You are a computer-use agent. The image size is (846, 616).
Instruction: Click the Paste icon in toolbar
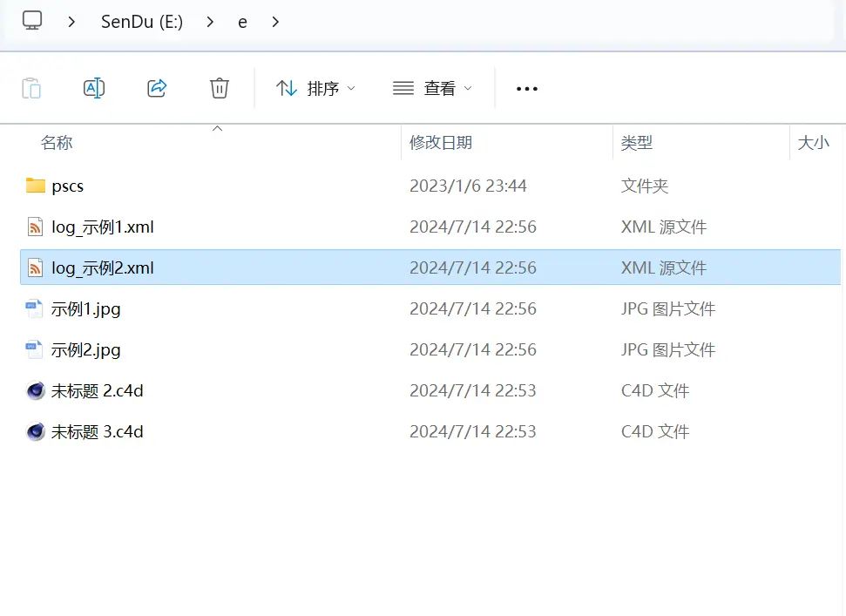(31, 88)
